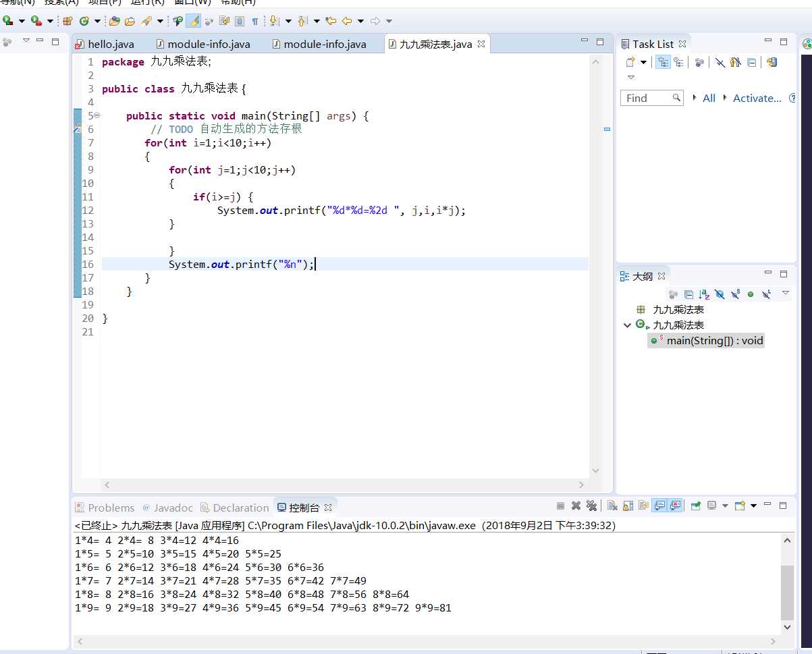Toggle Mark Occurrences highlighter in toolbar
Screen dimensions: 812x654
pos(194,21)
